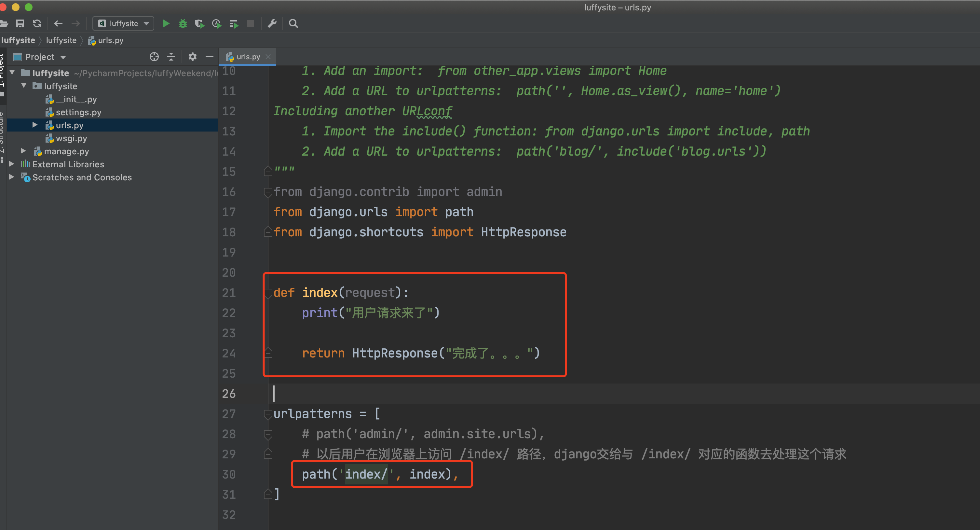
Task: Open settings with the wrench icon
Action: [272, 24]
